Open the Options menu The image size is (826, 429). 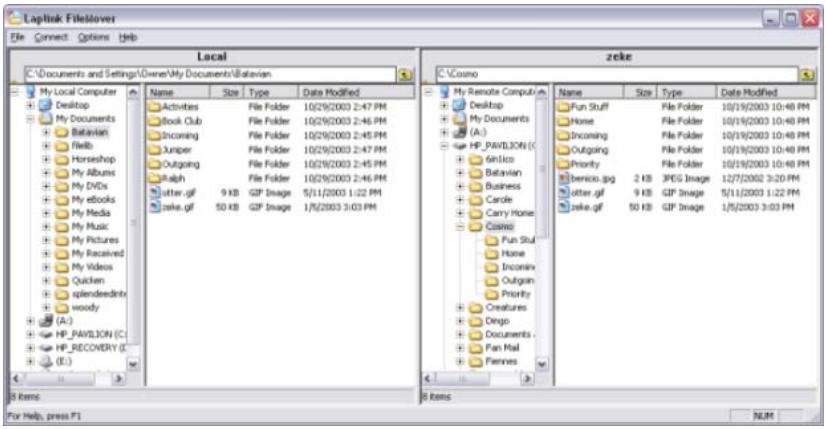pos(94,37)
